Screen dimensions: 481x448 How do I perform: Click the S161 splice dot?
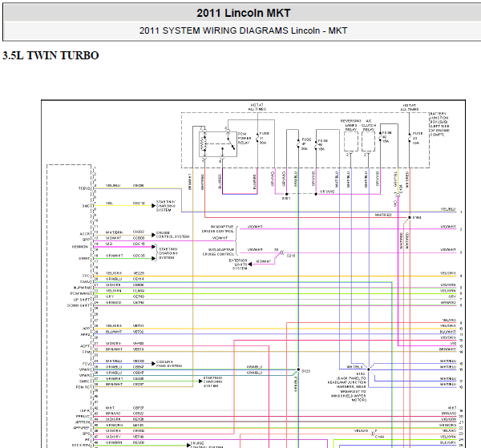[286, 194]
